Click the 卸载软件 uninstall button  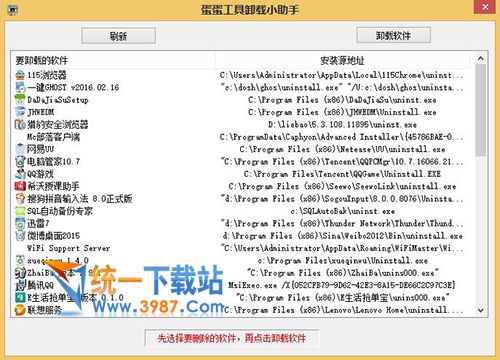(x=393, y=35)
